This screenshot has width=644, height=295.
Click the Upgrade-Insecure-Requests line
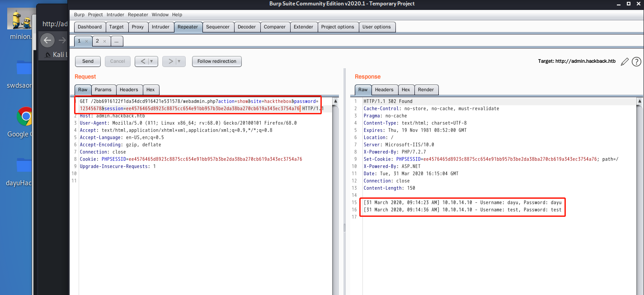(118, 166)
